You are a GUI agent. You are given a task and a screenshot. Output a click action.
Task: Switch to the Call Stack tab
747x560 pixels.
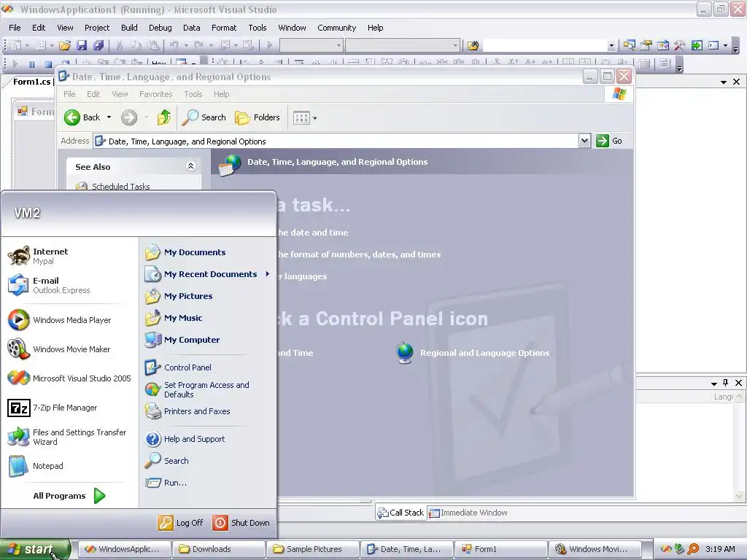pos(400,513)
